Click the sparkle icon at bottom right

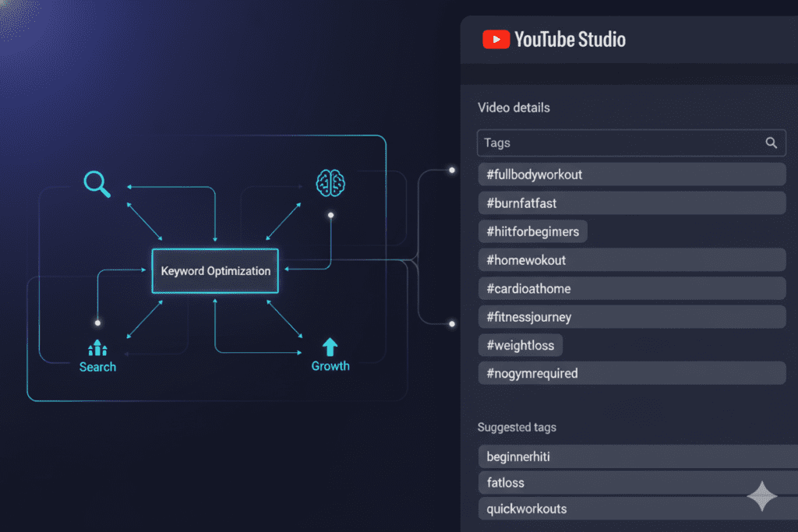762,496
